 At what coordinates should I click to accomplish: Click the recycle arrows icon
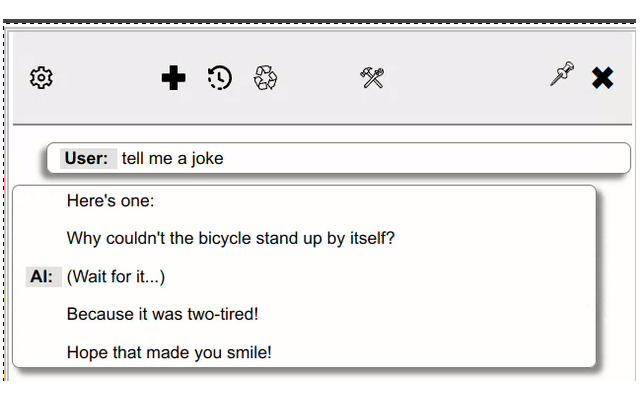coord(266,78)
